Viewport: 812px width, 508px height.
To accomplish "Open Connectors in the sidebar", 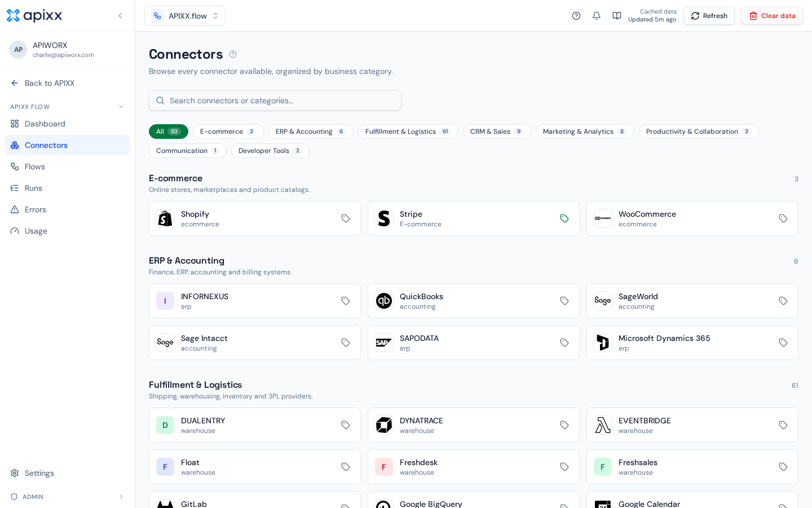I will (67, 145).
